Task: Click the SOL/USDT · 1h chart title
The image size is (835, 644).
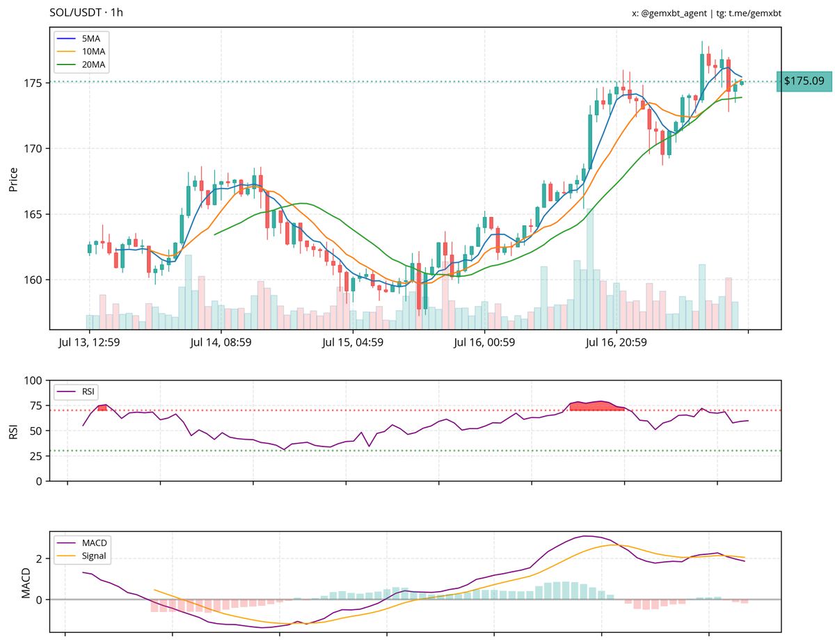Action: [x=86, y=13]
